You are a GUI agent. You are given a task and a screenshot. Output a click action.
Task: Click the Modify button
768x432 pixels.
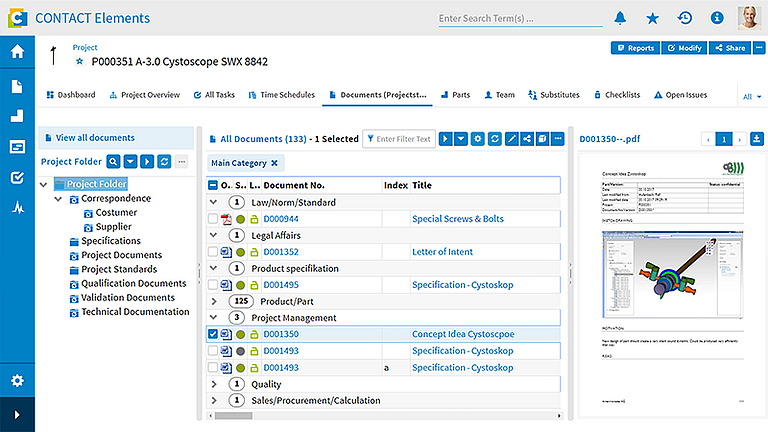684,48
